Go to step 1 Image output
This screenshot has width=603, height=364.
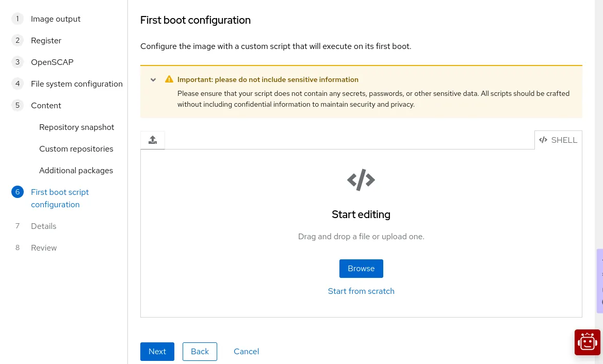[55, 19]
